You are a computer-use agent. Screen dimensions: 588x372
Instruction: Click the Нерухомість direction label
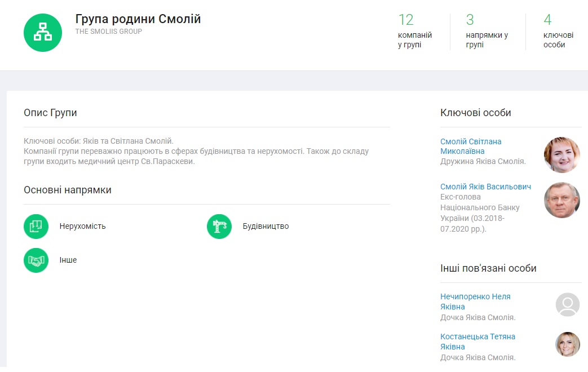(x=82, y=227)
